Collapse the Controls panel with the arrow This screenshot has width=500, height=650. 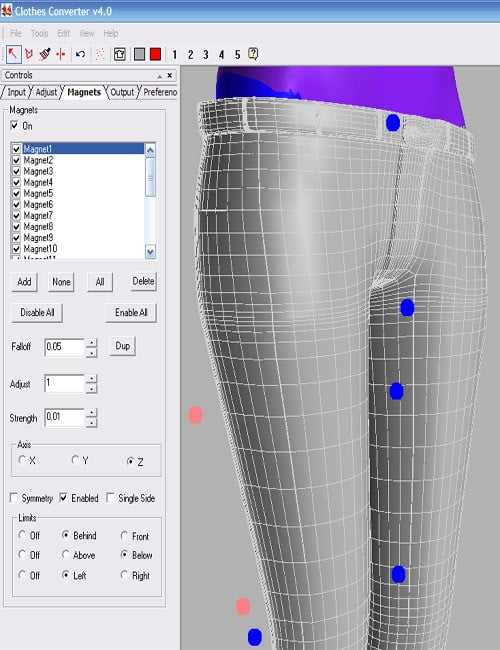160,76
